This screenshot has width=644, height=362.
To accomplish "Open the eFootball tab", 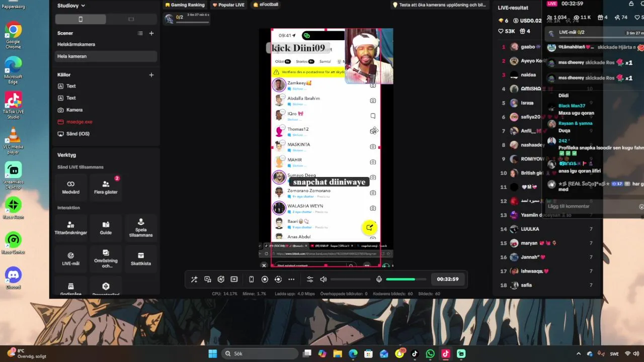I will (266, 5).
